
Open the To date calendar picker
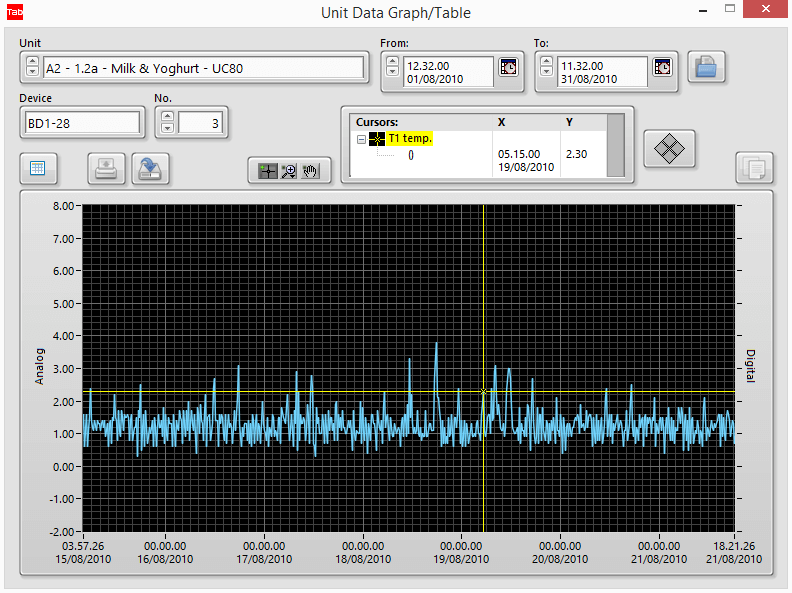[x=662, y=67]
